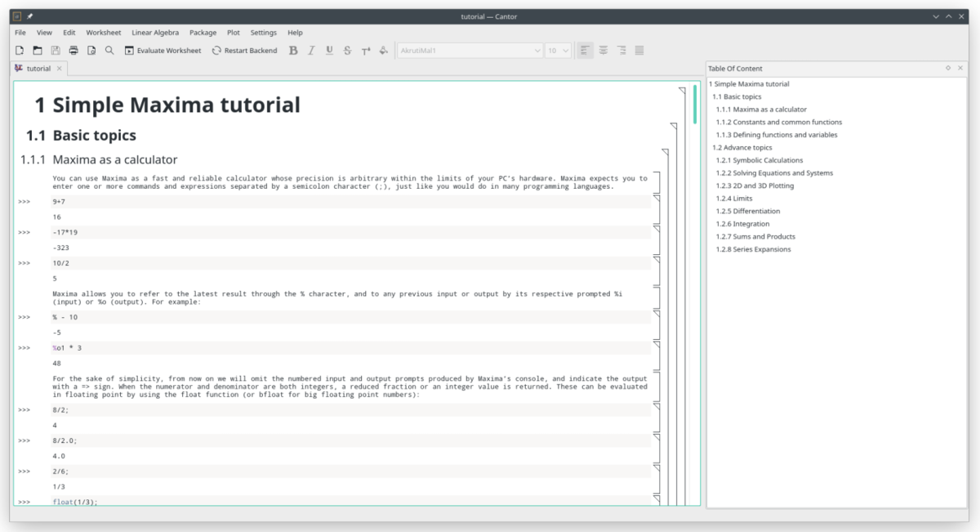Image resolution: width=980 pixels, height=532 pixels.
Task: Open the Worksheet menu
Action: coord(103,33)
